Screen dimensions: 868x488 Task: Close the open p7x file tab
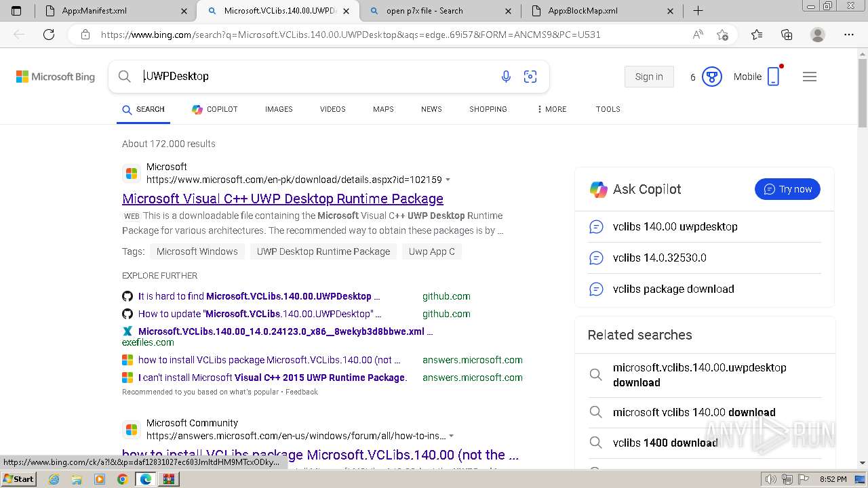click(x=509, y=11)
